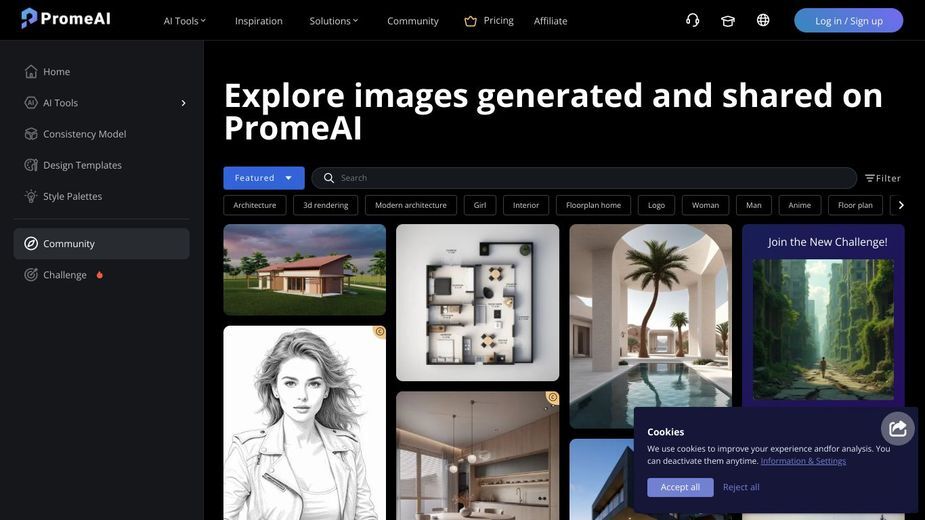Filter by Architecture tag

[x=254, y=205]
